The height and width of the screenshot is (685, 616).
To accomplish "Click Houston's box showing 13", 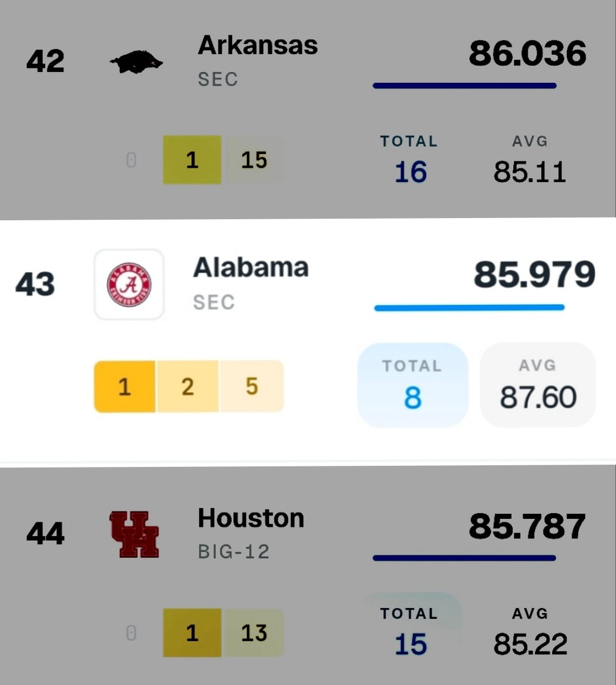I will tap(253, 632).
